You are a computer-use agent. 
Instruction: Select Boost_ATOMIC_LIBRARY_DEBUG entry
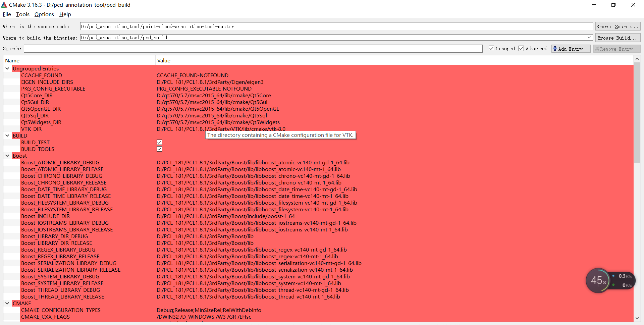(x=60, y=162)
